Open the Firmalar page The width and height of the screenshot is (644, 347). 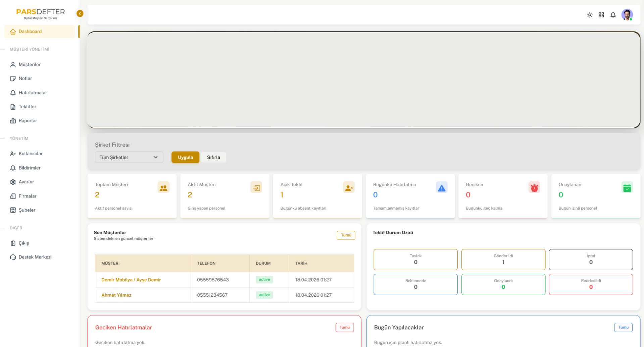[27, 196]
